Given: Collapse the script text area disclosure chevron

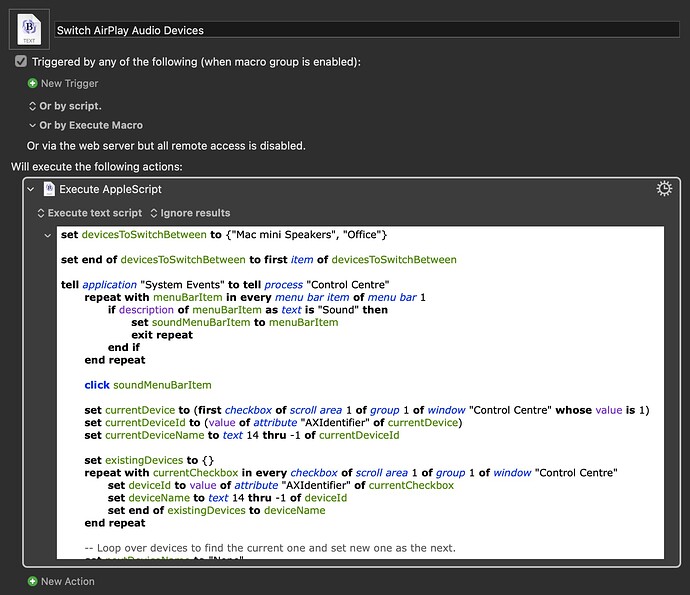Looking at the screenshot, I should [48, 235].
